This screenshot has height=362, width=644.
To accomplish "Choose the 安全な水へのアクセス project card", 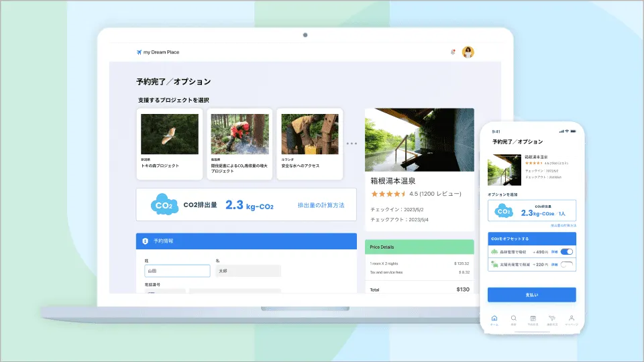I will coord(309,143).
